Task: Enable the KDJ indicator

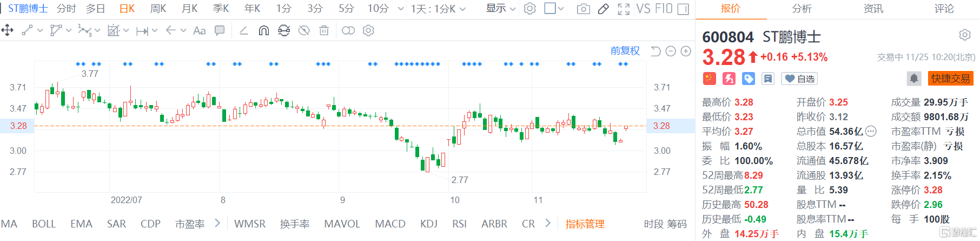Action: (x=429, y=224)
